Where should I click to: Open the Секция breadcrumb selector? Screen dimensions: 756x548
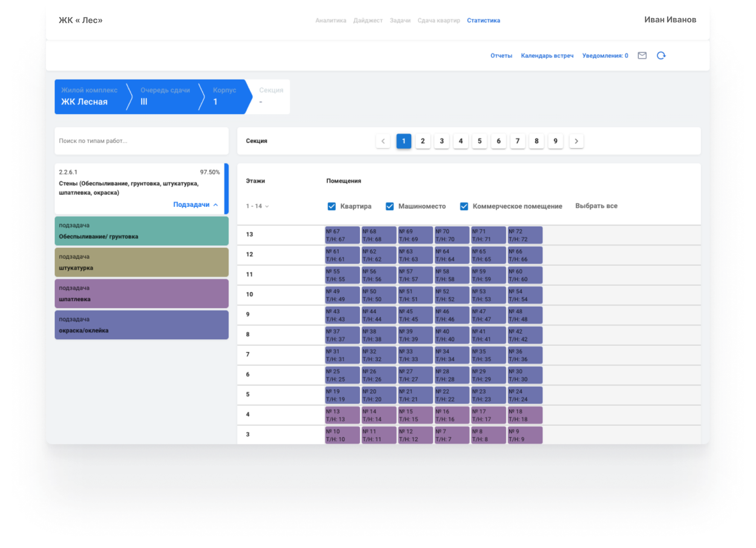271,96
